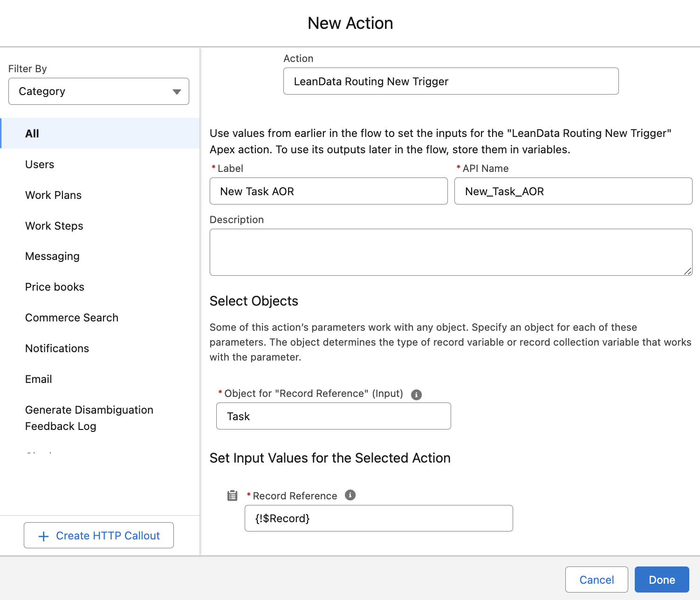Click the Category dropdown arrow
Viewport: 700px width, 600px height.
coord(177,92)
